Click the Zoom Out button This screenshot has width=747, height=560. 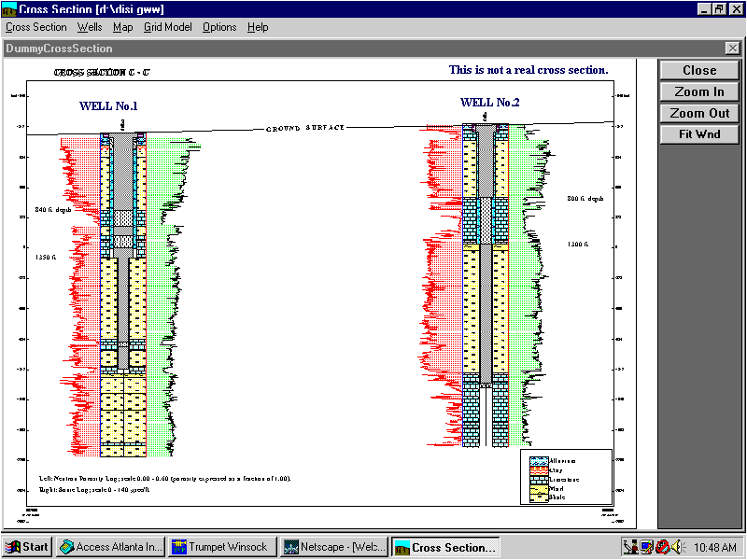699,113
